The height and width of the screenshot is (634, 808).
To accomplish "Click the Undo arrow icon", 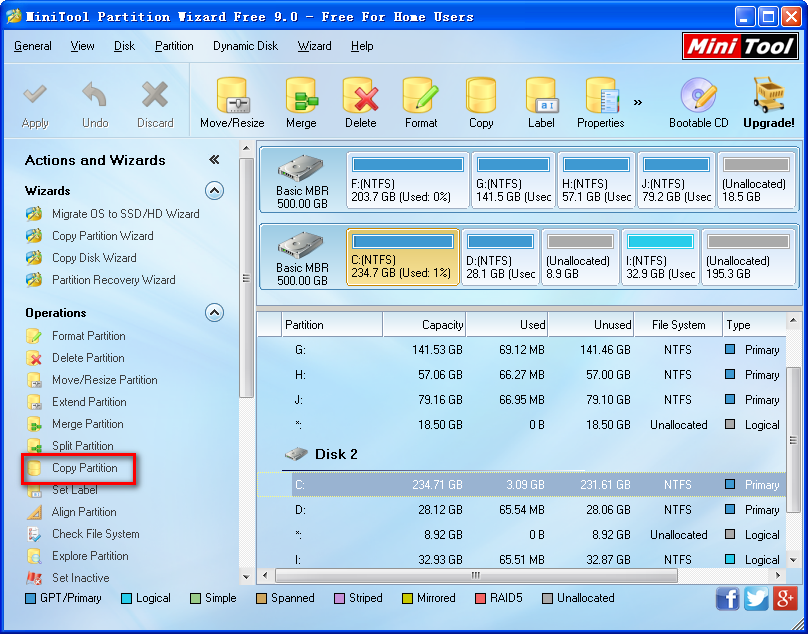I will (x=95, y=95).
